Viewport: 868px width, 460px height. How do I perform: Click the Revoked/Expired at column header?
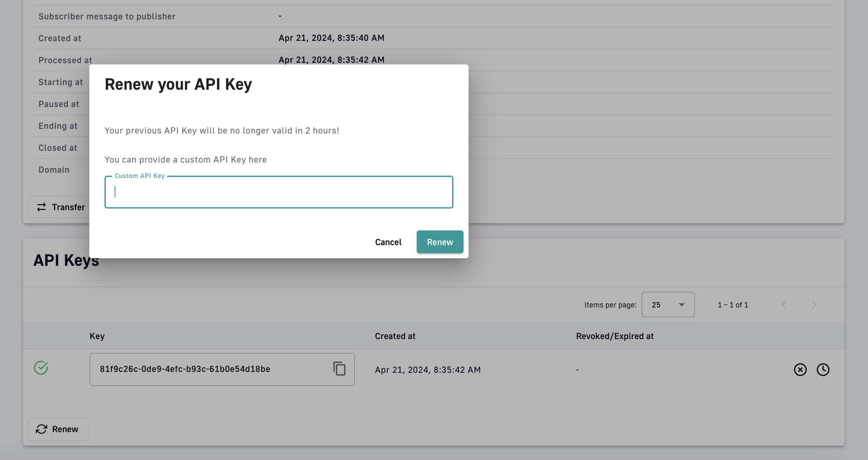614,336
